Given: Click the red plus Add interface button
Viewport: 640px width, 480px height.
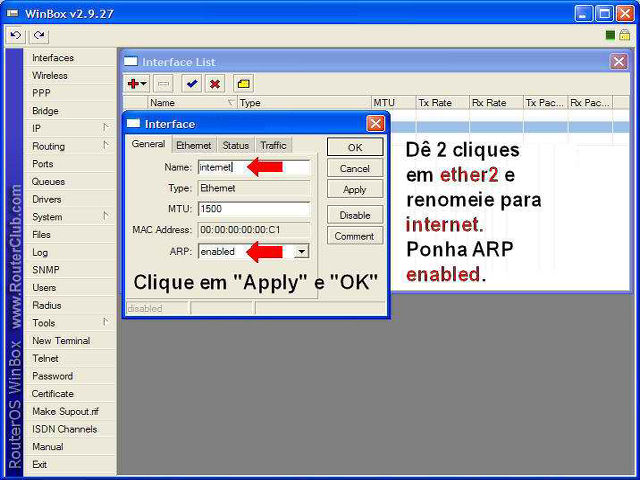Looking at the screenshot, I should [x=137, y=84].
